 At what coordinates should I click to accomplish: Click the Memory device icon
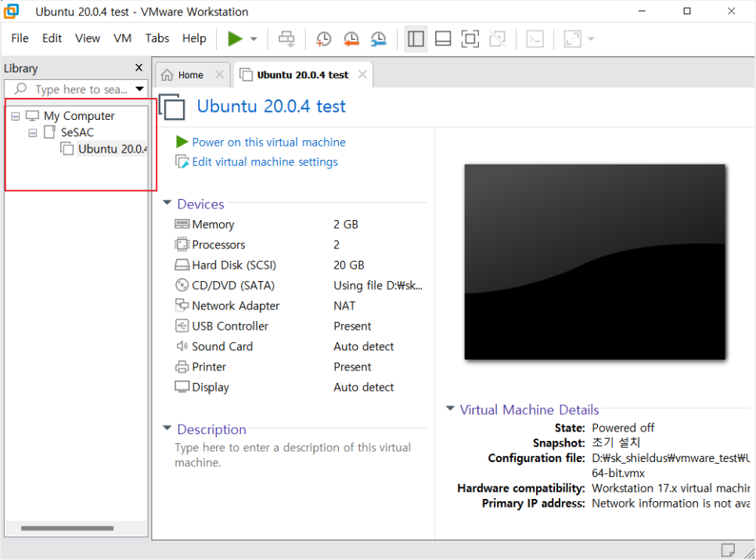pyautogui.click(x=182, y=224)
